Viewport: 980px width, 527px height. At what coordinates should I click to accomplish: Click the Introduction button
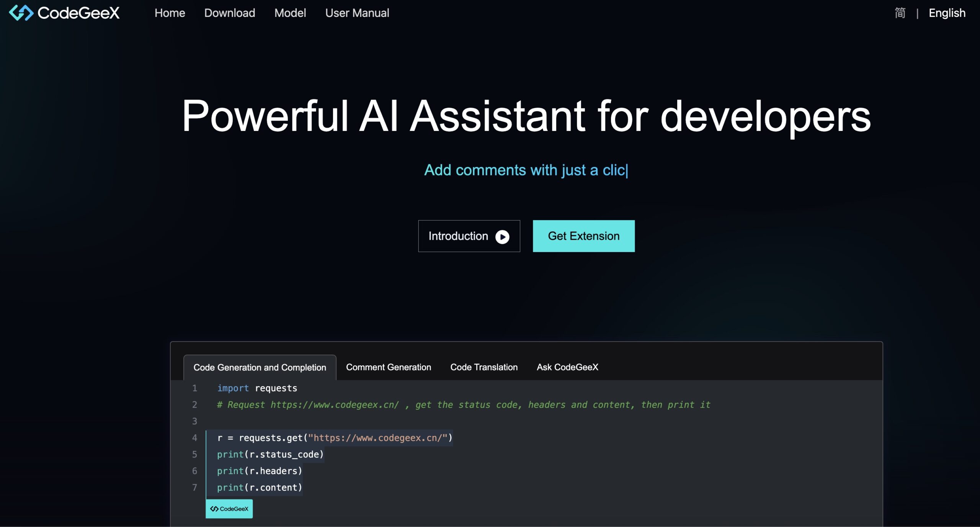pyautogui.click(x=469, y=236)
